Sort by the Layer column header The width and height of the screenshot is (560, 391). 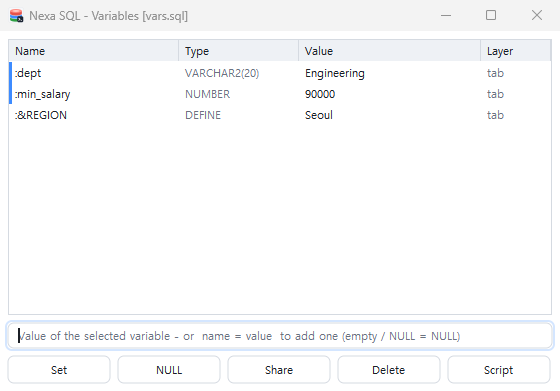click(x=516, y=51)
